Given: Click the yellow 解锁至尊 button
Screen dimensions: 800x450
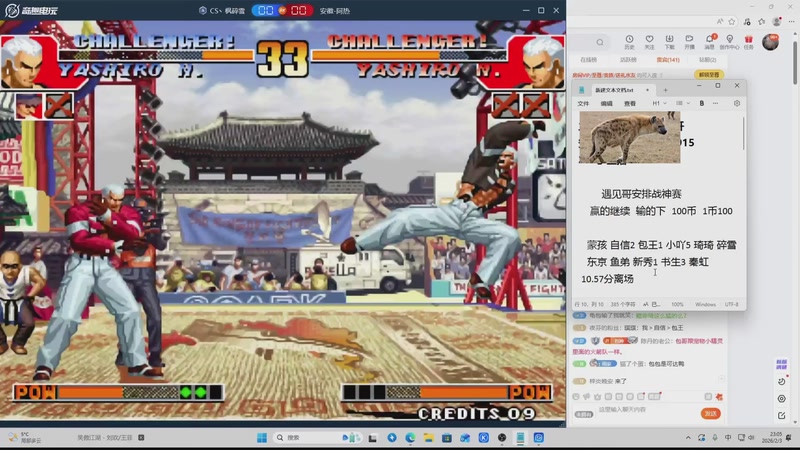Looking at the screenshot, I should click(x=709, y=74).
